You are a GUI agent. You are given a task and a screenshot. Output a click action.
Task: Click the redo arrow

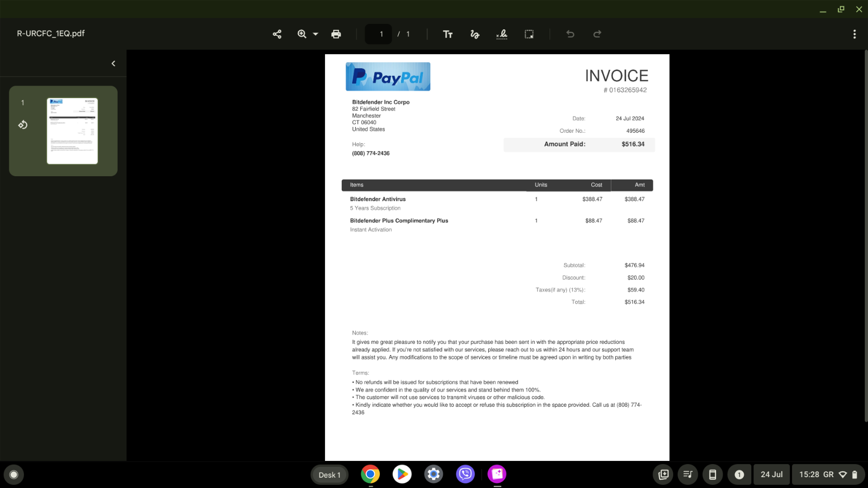coord(597,34)
